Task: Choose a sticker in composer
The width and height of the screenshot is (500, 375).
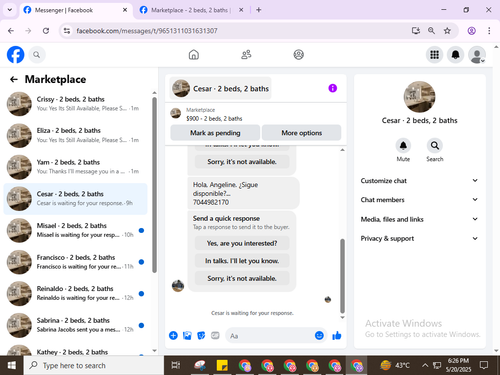Action: pos(201,335)
